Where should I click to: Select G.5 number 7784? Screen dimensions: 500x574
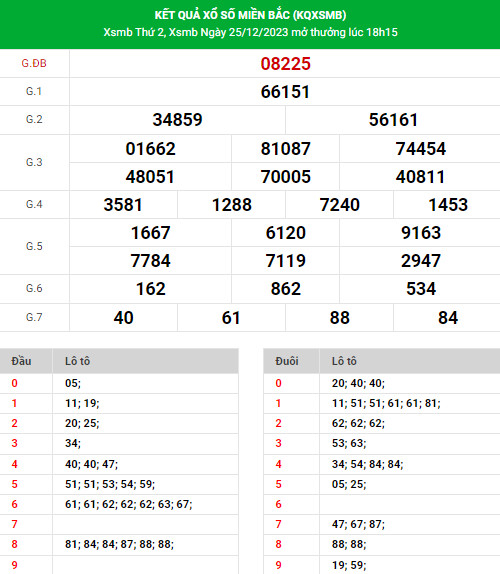point(150,261)
